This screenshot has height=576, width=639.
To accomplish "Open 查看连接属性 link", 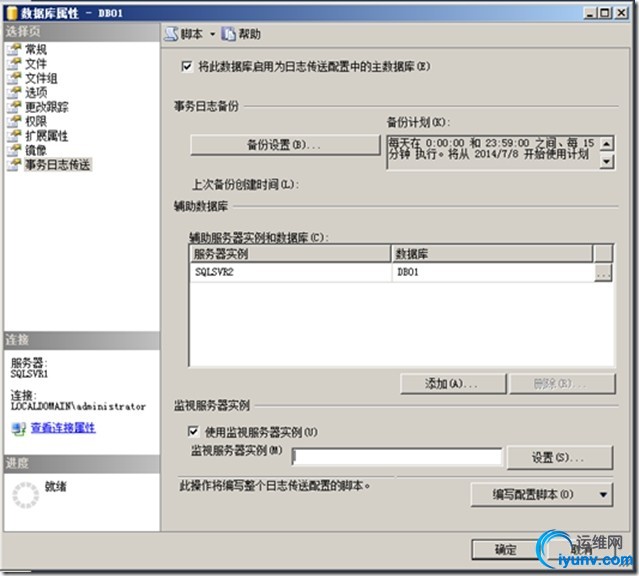I will (63, 428).
